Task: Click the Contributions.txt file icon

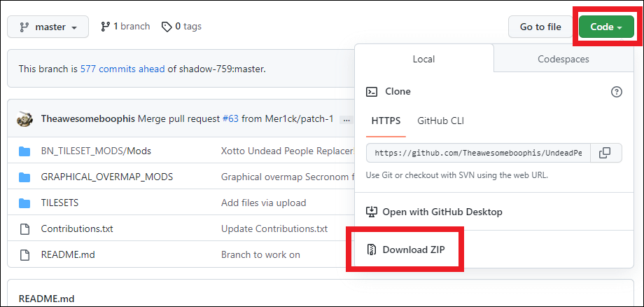Action: coord(25,228)
